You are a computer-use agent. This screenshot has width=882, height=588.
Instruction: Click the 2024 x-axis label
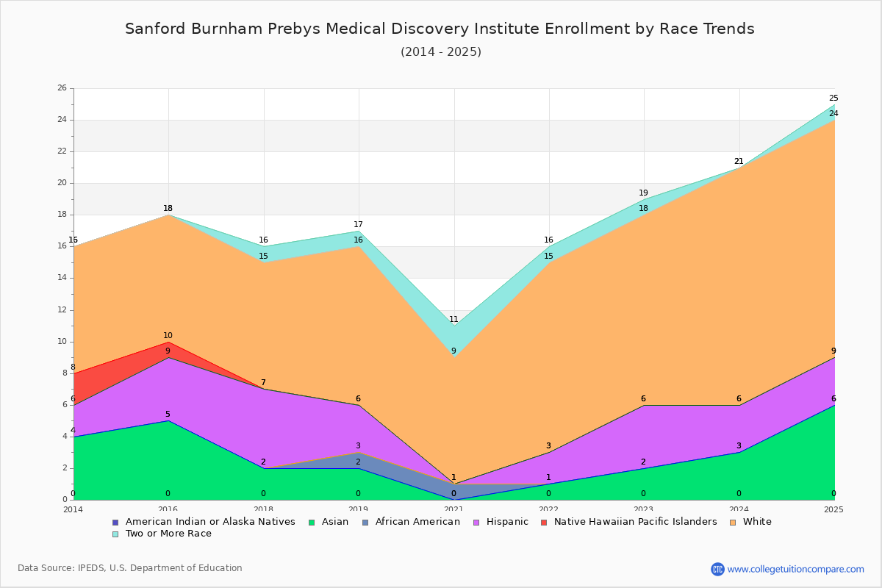click(739, 509)
